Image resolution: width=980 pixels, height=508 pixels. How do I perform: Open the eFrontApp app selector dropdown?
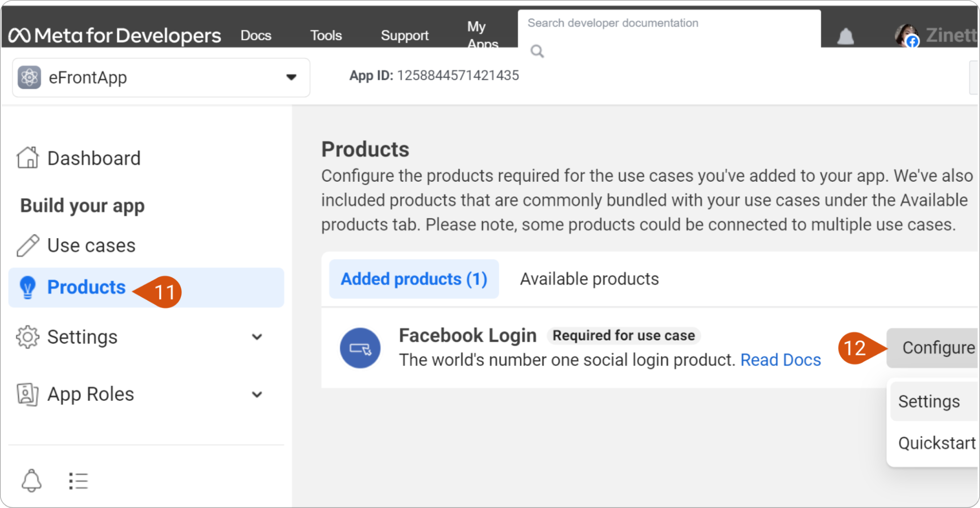(161, 77)
